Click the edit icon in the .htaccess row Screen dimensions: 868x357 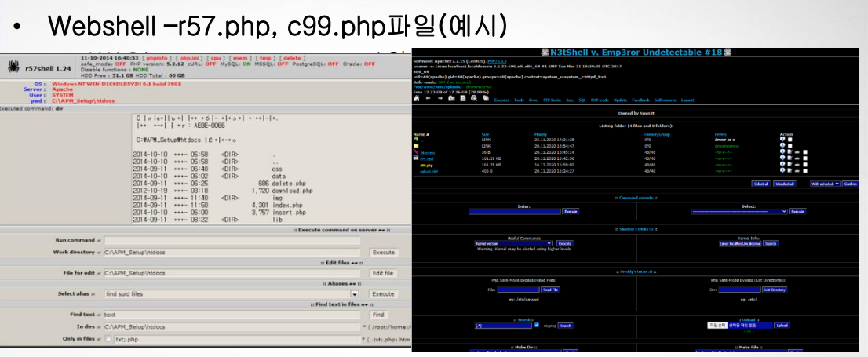click(790, 151)
